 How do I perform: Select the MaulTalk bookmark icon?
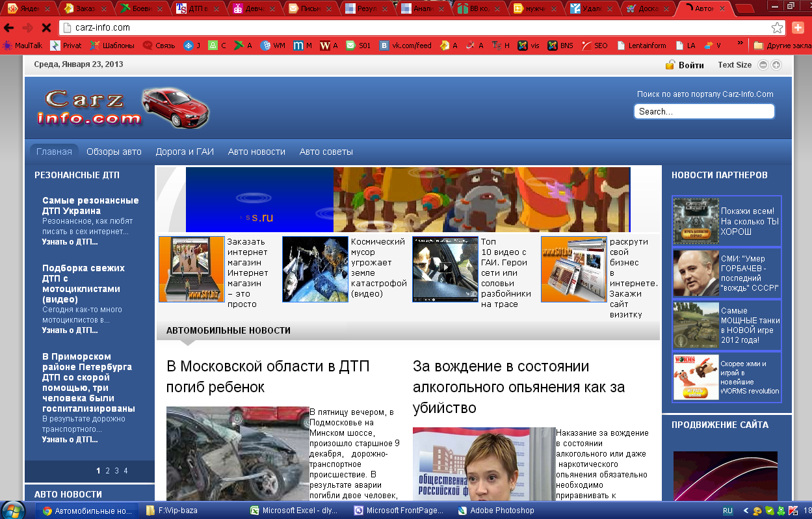[x=8, y=46]
